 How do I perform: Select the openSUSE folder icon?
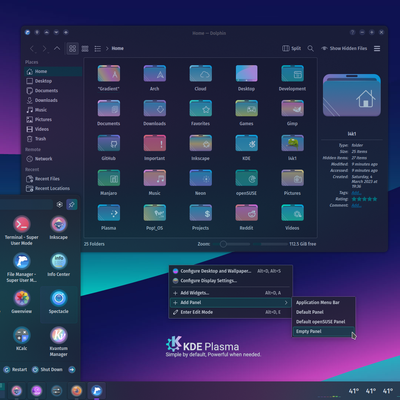coord(246,178)
